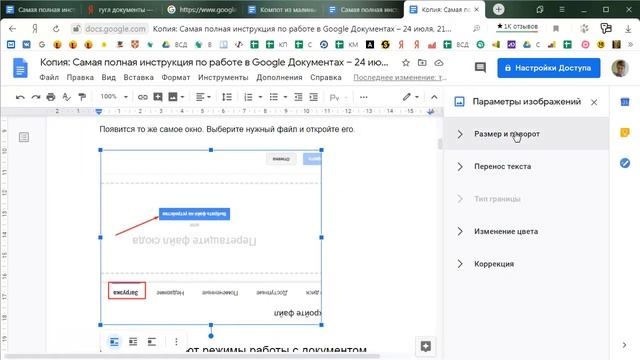The image size is (640, 360).
Task: Open the Формат menu
Action: coord(176,78)
